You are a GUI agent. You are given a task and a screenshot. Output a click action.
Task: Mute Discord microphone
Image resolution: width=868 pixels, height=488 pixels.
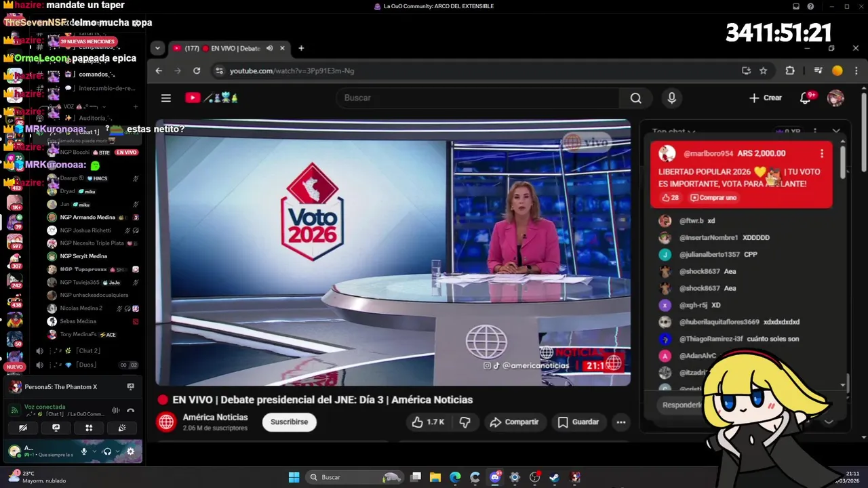[84, 451]
